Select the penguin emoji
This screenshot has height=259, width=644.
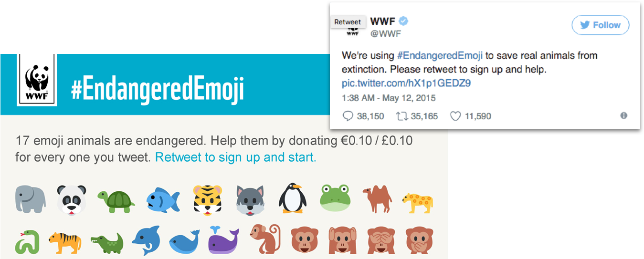(292, 197)
